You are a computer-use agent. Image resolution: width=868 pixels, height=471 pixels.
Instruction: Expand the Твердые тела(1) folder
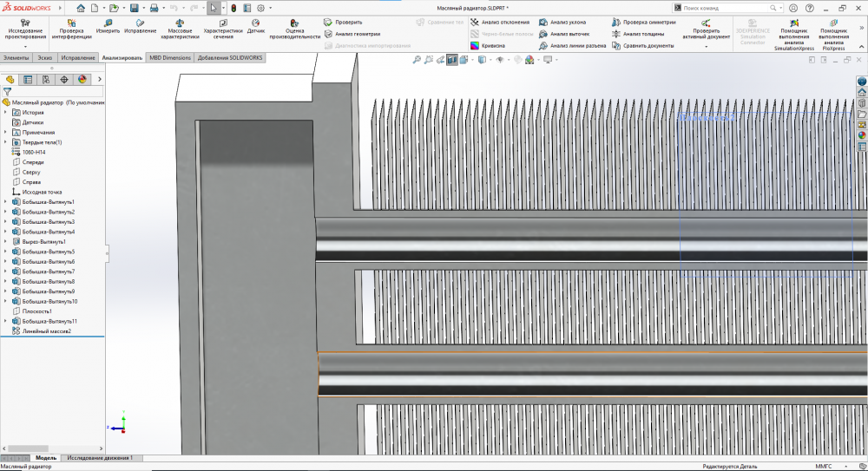point(5,142)
